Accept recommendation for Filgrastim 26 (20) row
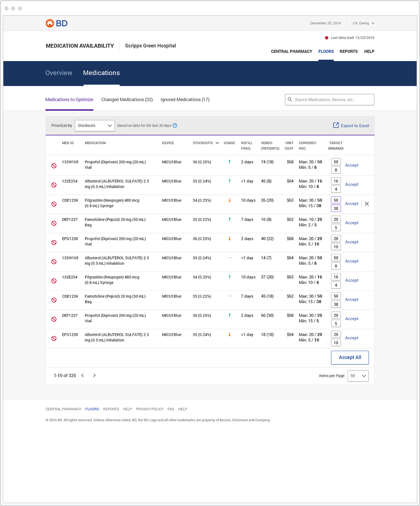This screenshot has width=420, height=506. (x=352, y=204)
